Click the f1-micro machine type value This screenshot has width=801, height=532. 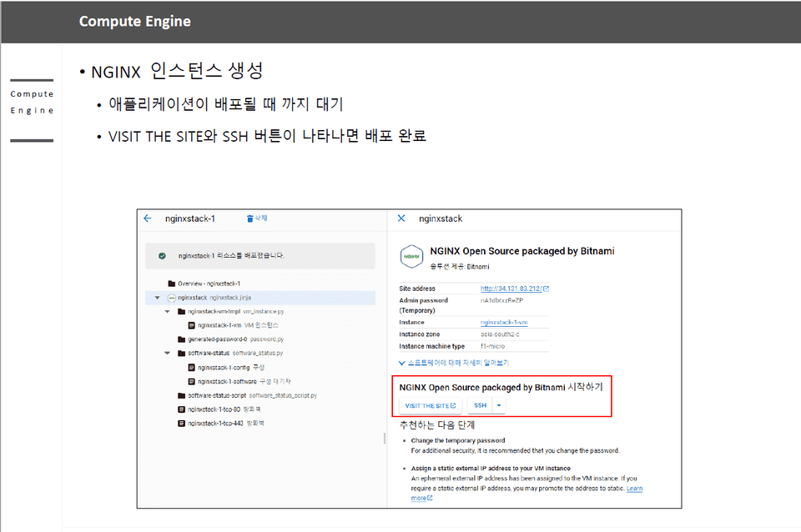click(x=492, y=346)
